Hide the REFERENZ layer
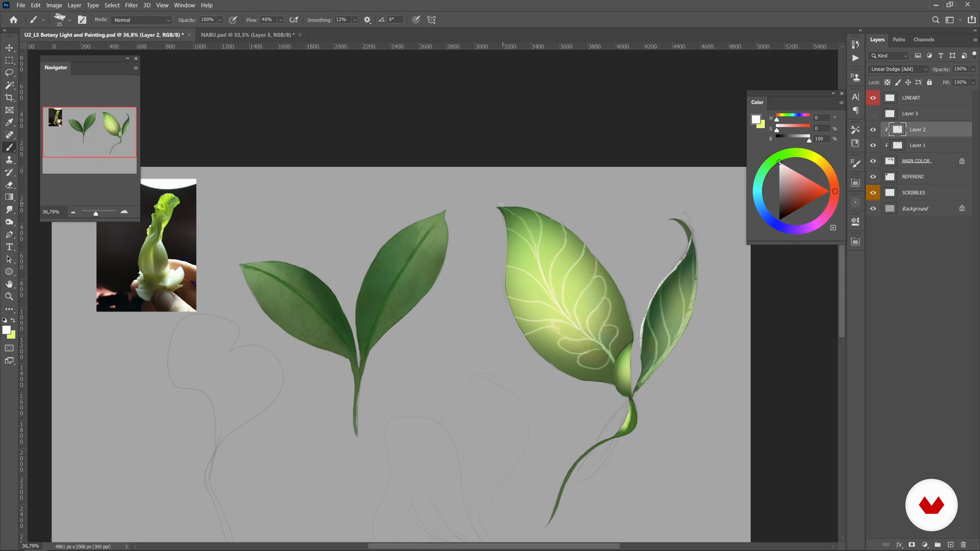The height and width of the screenshot is (551, 980). [x=873, y=177]
